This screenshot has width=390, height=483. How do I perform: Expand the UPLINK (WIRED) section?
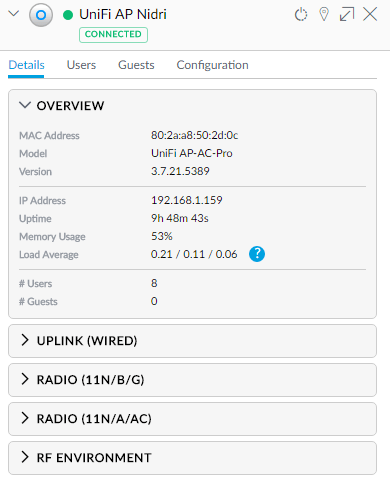(192, 341)
